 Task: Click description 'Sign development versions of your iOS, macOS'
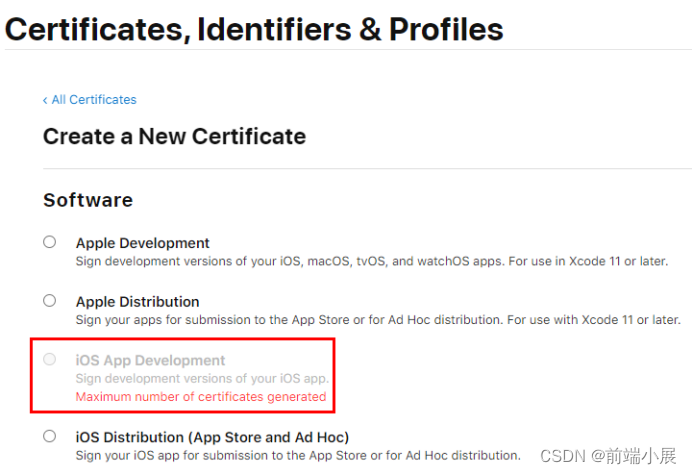click(372, 261)
